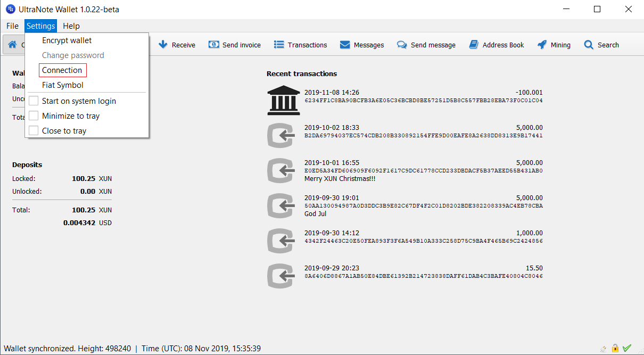Select the 15.50 transaction amount
Viewport: 644px width, 355px height.
(x=534, y=268)
